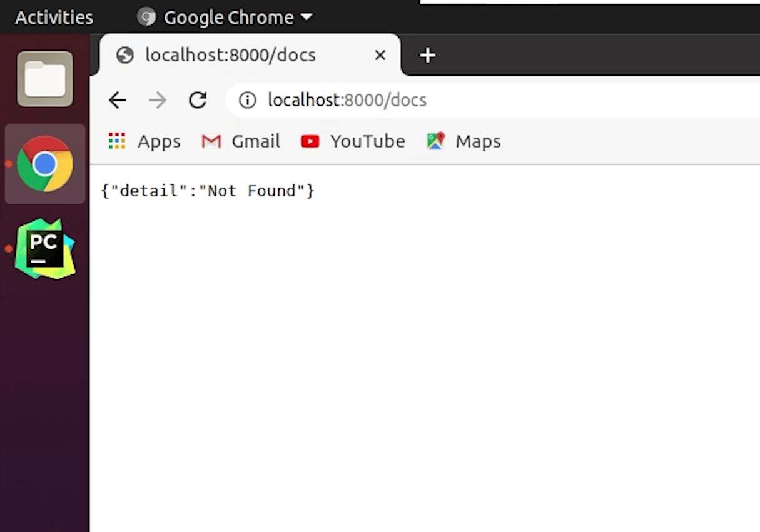Go back to the previous page

click(x=118, y=100)
